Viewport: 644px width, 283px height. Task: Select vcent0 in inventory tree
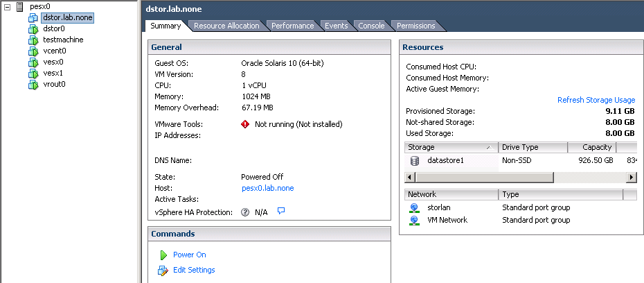[x=55, y=51]
